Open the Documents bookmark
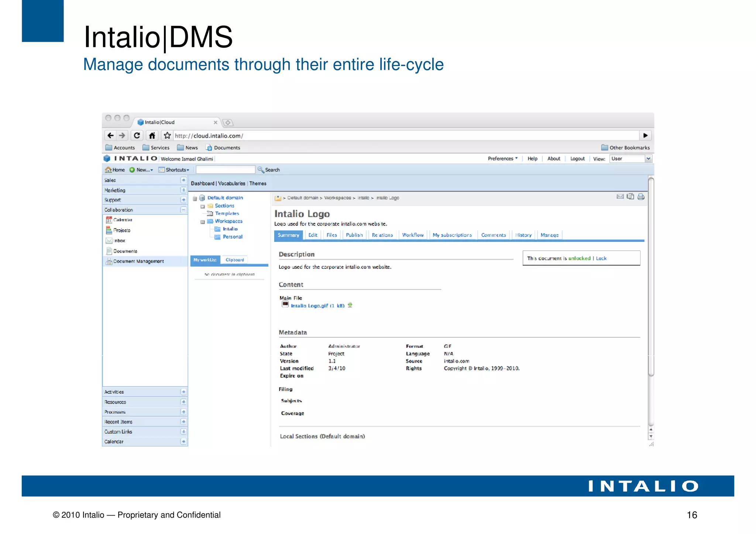This screenshot has width=756, height=534. 223,148
